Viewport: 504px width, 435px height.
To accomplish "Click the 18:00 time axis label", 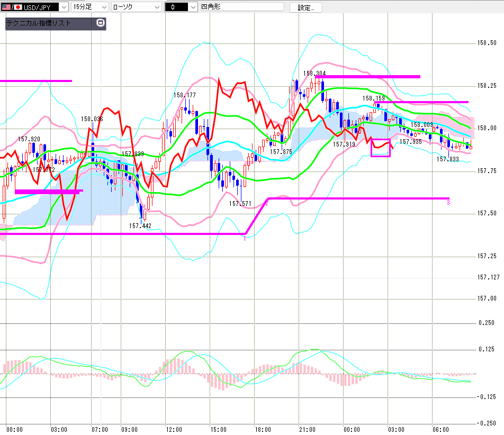I will (x=263, y=430).
